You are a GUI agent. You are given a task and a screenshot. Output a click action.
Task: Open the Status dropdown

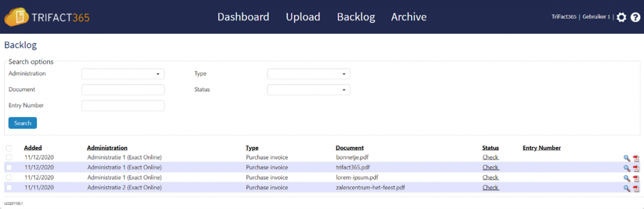point(309,89)
